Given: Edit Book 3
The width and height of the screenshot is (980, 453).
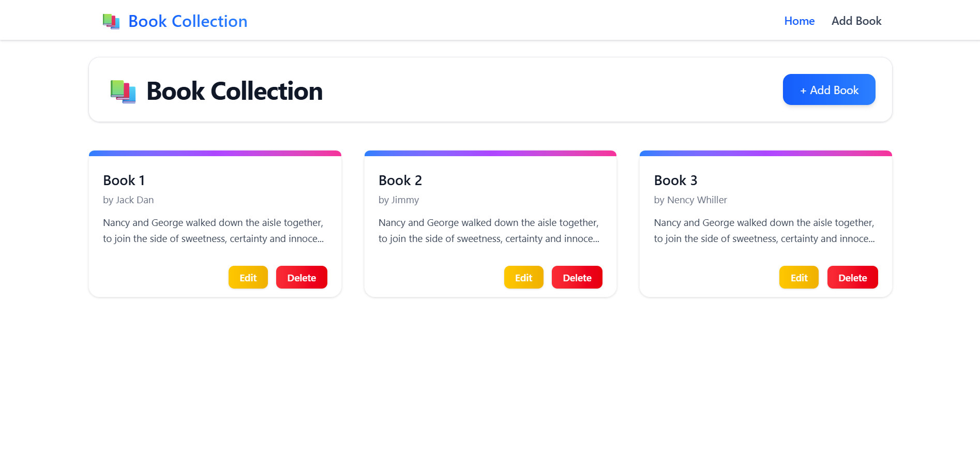Looking at the screenshot, I should [x=798, y=277].
